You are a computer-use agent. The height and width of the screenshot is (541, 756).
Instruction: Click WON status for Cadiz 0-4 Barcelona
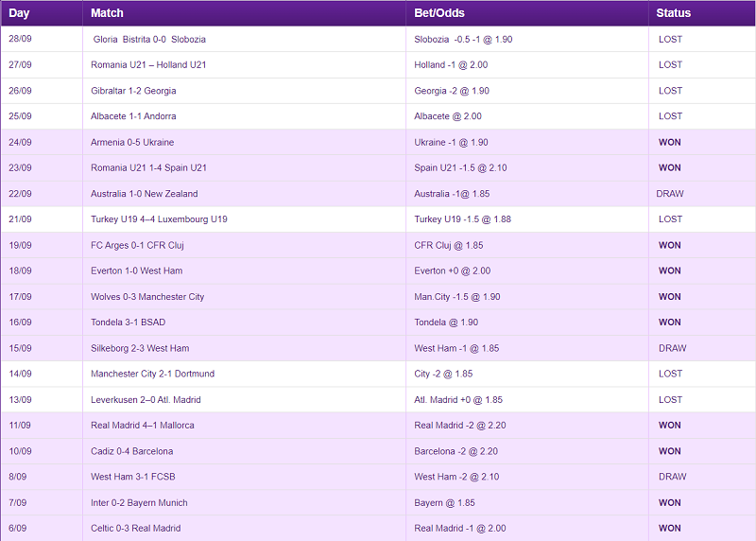670,451
